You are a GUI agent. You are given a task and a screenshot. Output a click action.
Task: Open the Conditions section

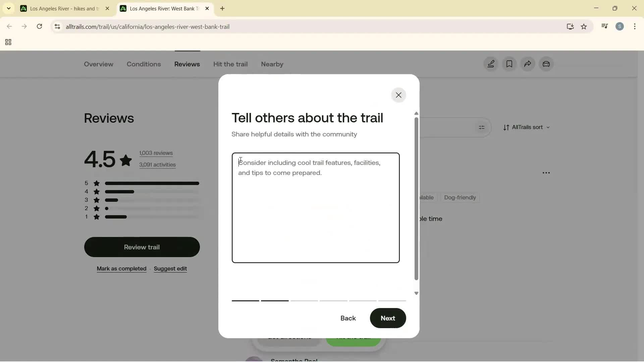coord(144,64)
